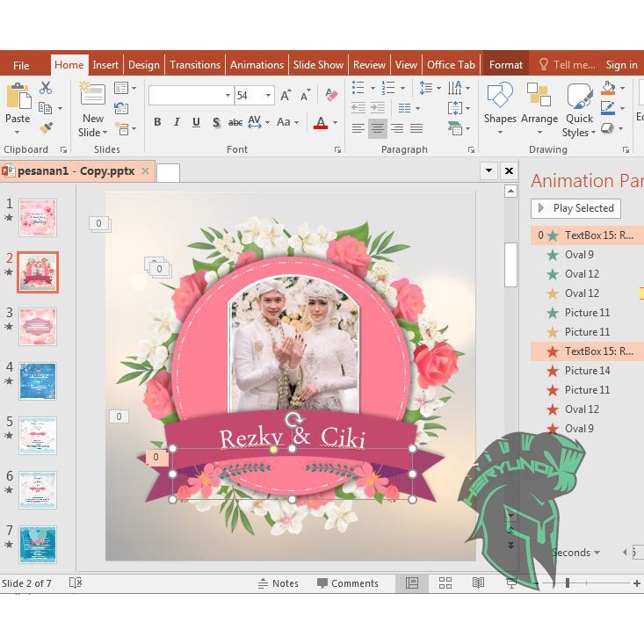Open Quick Styles gallery
This screenshot has width=644, height=644.
click(579, 109)
